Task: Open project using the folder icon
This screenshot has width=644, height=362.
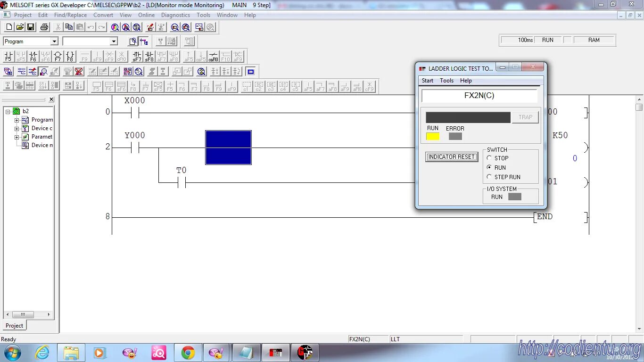Action: (x=20, y=27)
